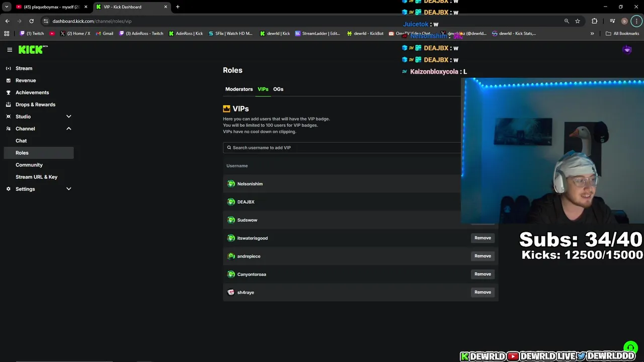The image size is (644, 362).
Task: Click the Achievements trophy icon
Action: (9, 93)
